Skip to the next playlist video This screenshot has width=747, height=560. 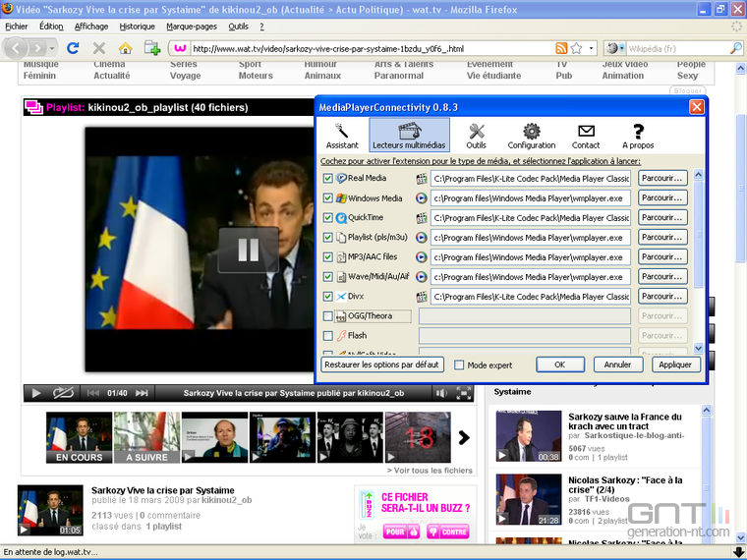(x=142, y=393)
